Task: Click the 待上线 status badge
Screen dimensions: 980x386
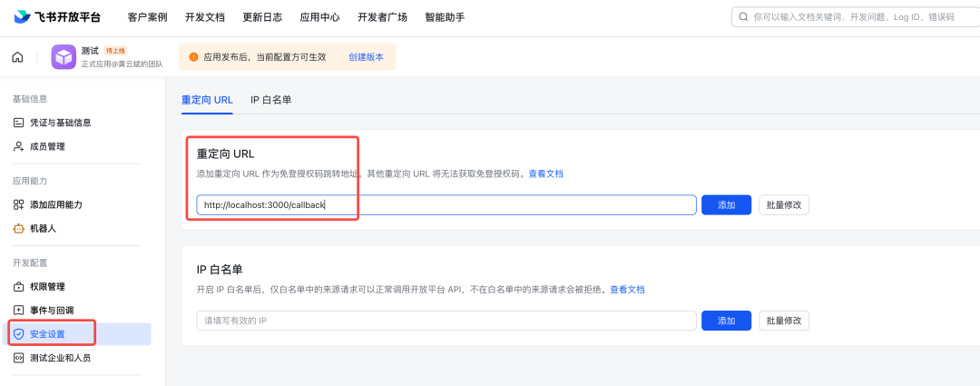Action: coord(115,51)
